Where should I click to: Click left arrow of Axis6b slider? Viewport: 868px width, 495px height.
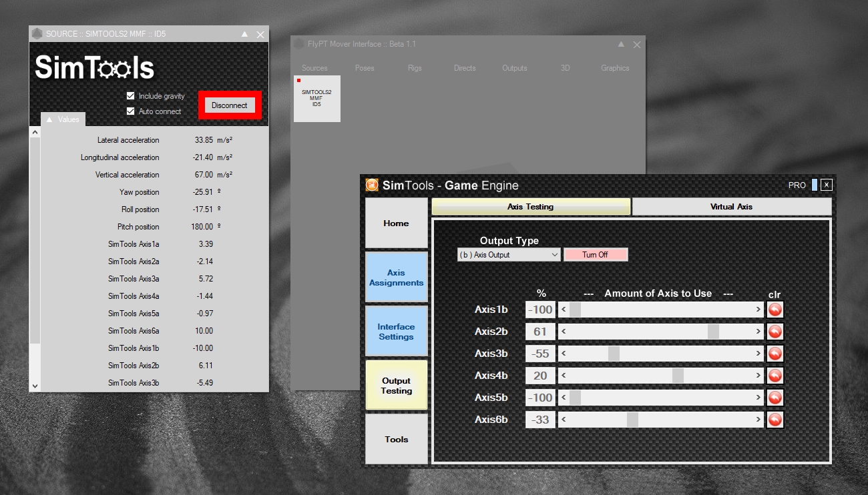click(x=564, y=420)
